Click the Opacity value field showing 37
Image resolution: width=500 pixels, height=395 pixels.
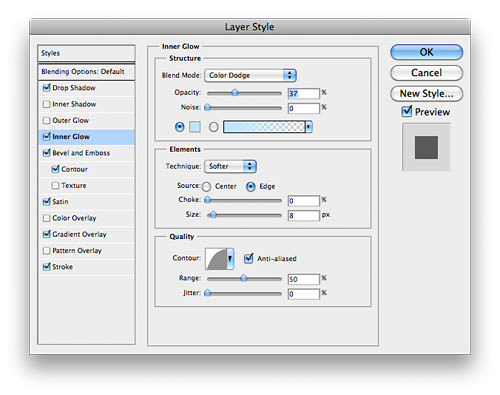coord(303,93)
